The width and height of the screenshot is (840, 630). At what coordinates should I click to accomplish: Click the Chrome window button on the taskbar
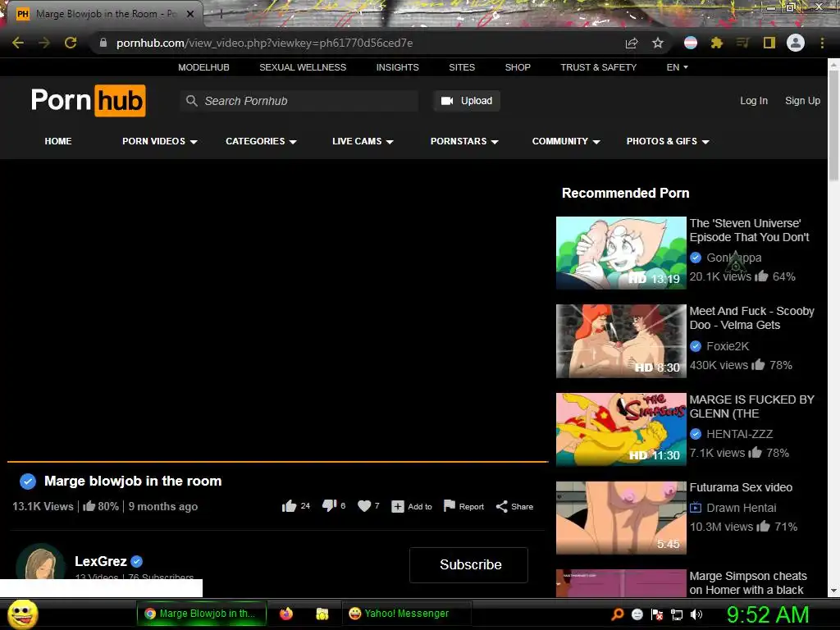pyautogui.click(x=202, y=614)
